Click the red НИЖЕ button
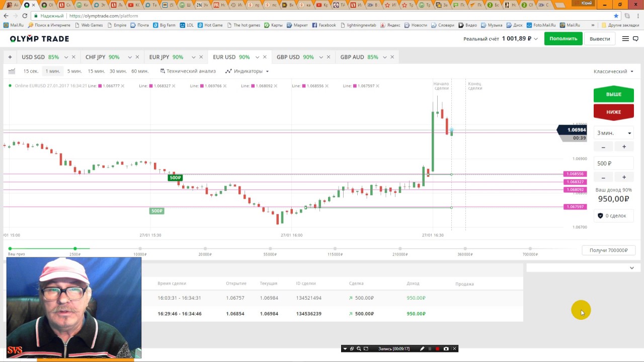 (x=613, y=112)
